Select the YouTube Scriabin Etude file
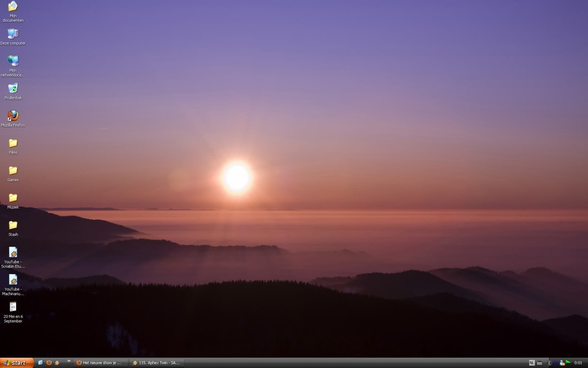This screenshot has width=588, height=368. click(13, 252)
